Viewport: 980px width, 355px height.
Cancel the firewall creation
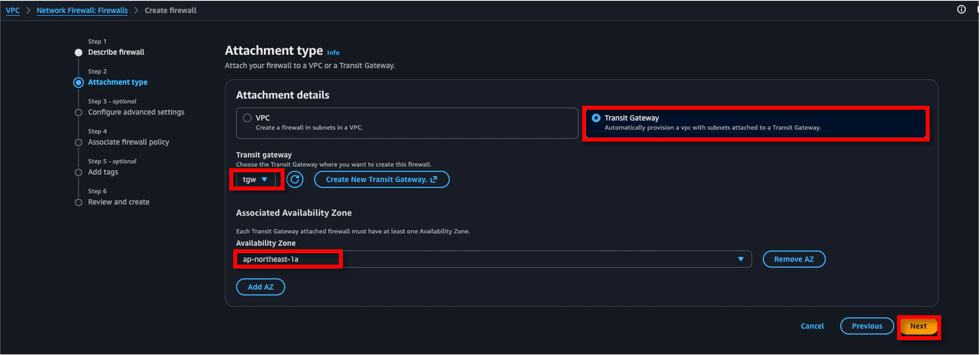812,326
